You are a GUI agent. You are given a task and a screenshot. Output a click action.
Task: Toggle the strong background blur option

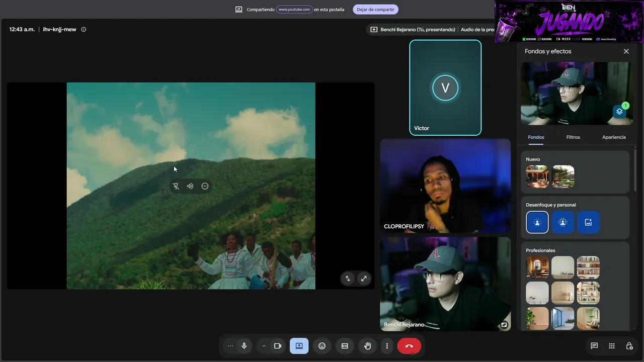click(562, 222)
